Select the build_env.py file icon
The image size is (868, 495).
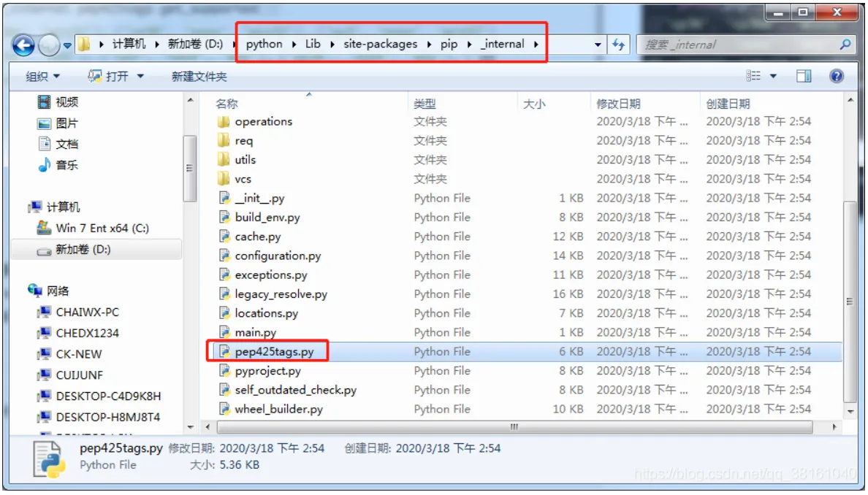[x=224, y=218]
